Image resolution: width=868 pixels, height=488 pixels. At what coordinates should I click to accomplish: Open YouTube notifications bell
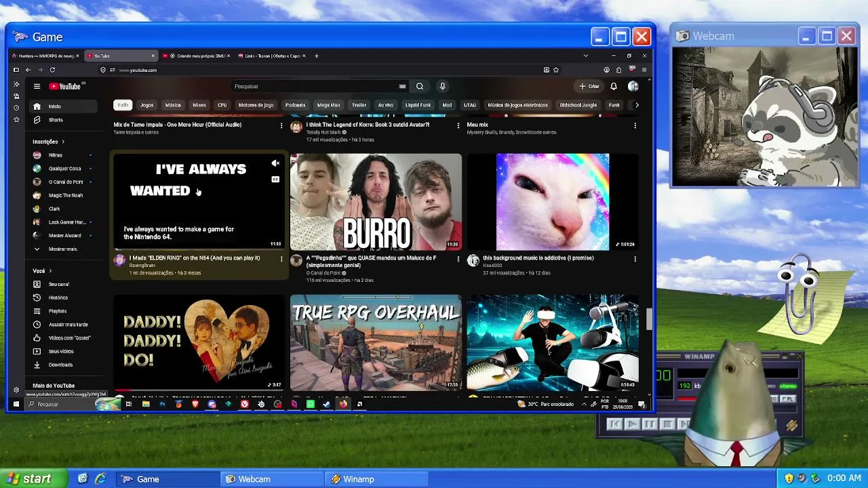pyautogui.click(x=614, y=86)
